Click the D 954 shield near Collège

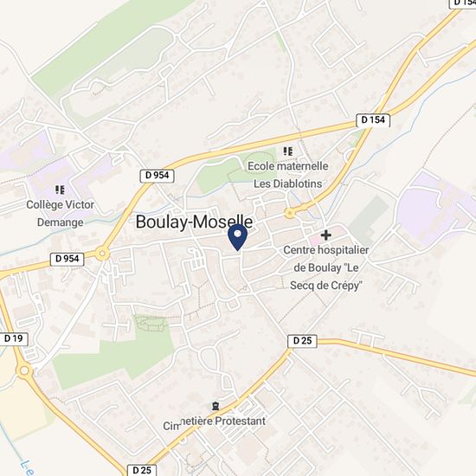(x=157, y=176)
